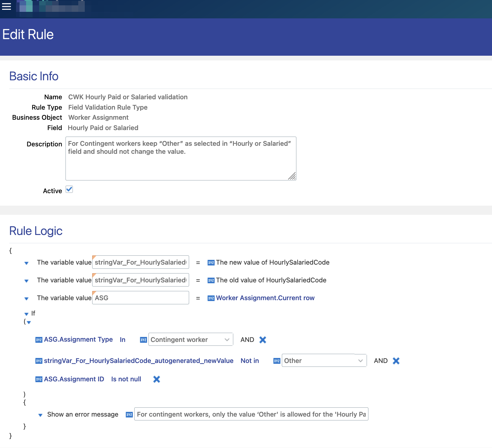
Task: Click into the Description text area
Action: [181, 159]
